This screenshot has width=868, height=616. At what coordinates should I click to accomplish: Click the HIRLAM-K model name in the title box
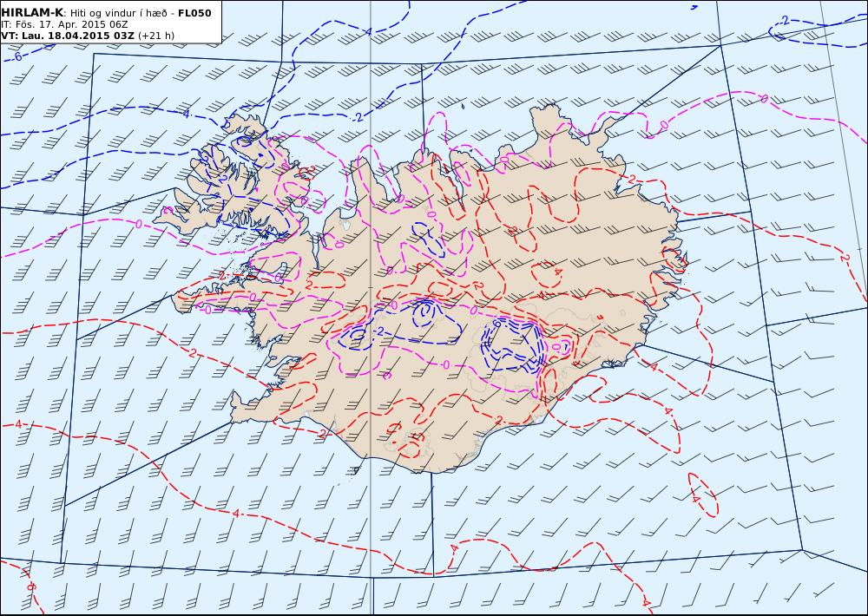pyautogui.click(x=32, y=13)
